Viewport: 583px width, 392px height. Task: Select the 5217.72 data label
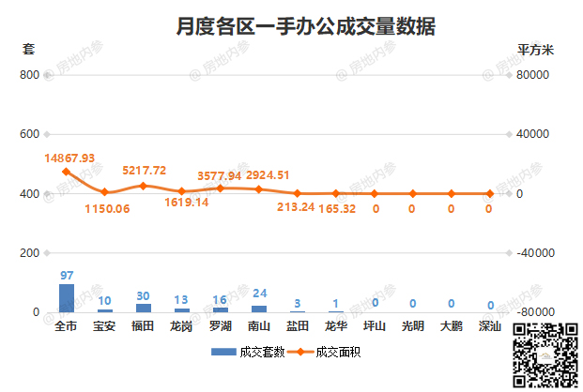pos(145,170)
